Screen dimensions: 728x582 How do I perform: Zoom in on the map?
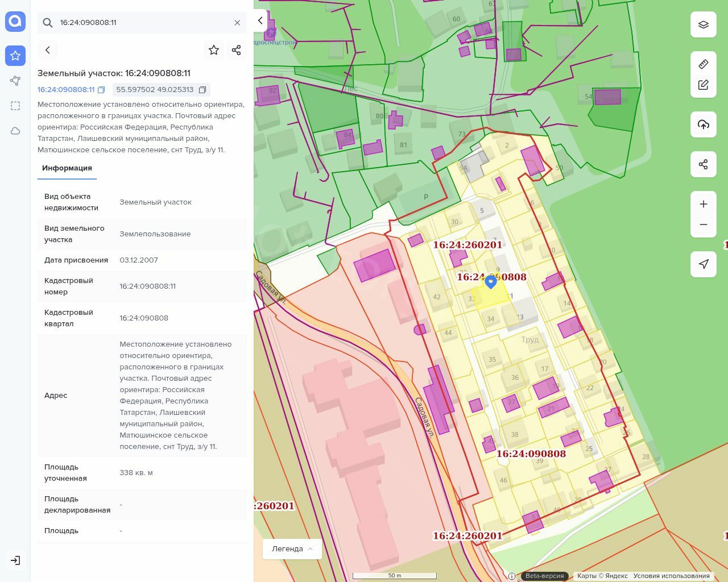pyautogui.click(x=704, y=204)
